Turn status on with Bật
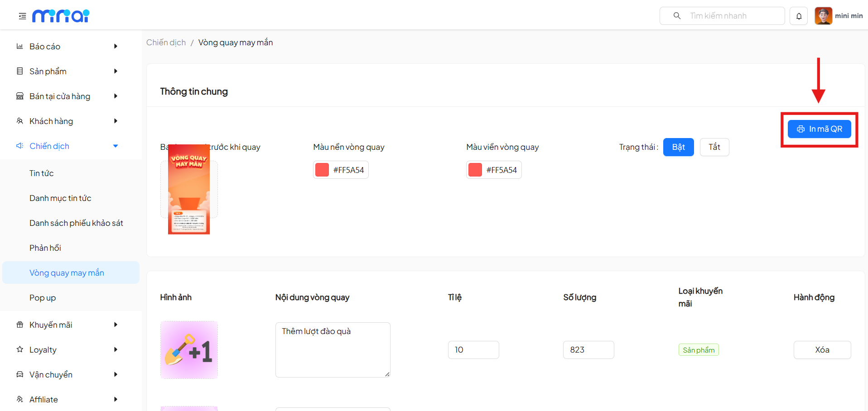The height and width of the screenshot is (411, 868). [x=678, y=147]
